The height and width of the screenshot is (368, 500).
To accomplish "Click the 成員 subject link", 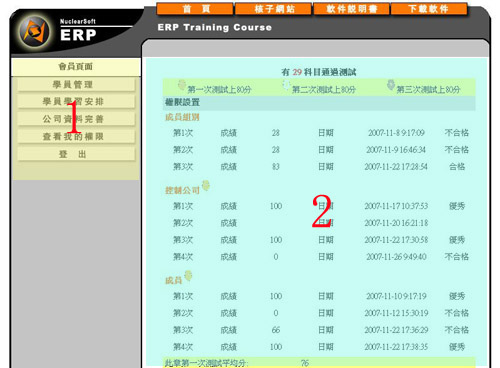I will pos(174,280).
